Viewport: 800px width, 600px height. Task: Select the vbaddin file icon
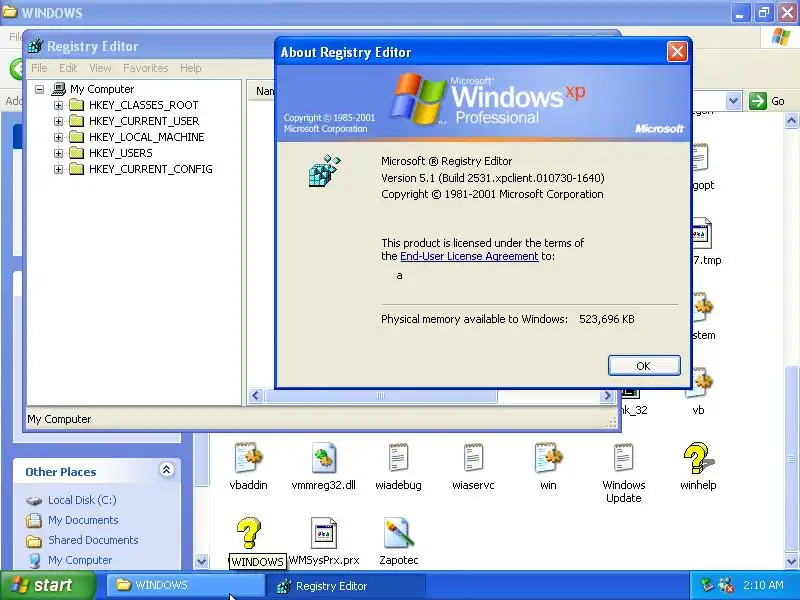point(248,457)
